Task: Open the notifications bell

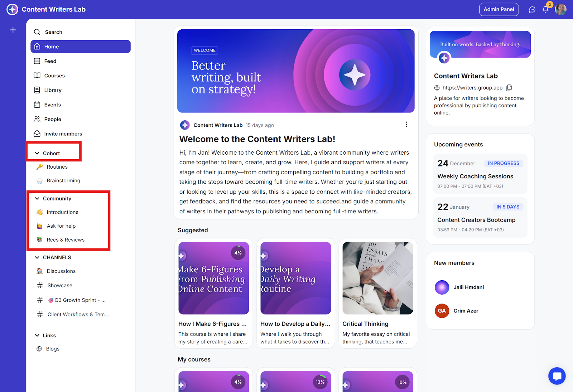Action: click(545, 10)
